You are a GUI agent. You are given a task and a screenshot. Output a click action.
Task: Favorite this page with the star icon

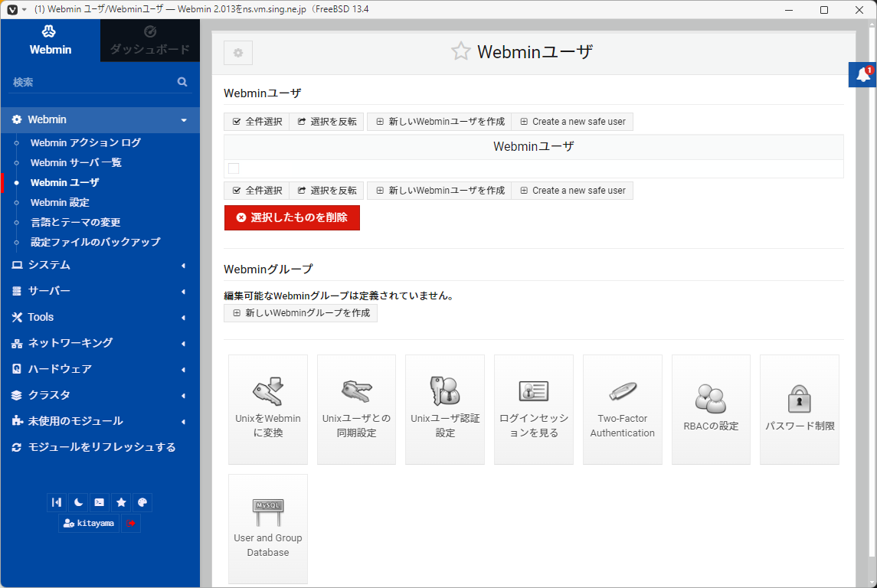[461, 51]
